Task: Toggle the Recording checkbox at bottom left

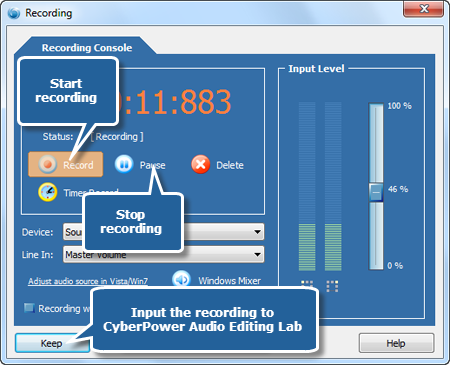Action: [x=29, y=308]
